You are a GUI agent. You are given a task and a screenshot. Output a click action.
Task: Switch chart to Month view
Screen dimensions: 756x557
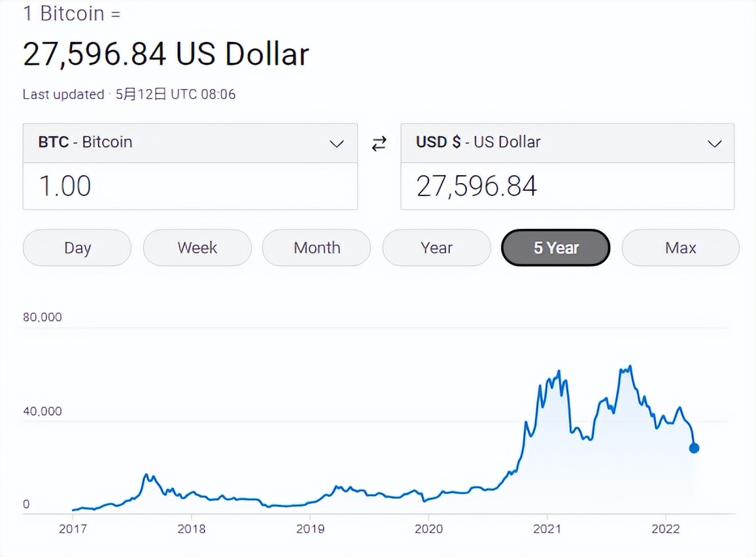[317, 248]
